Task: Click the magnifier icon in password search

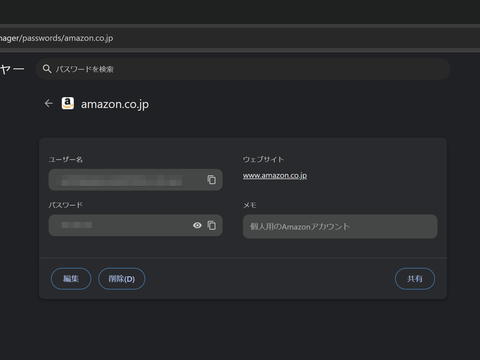Action: click(47, 69)
